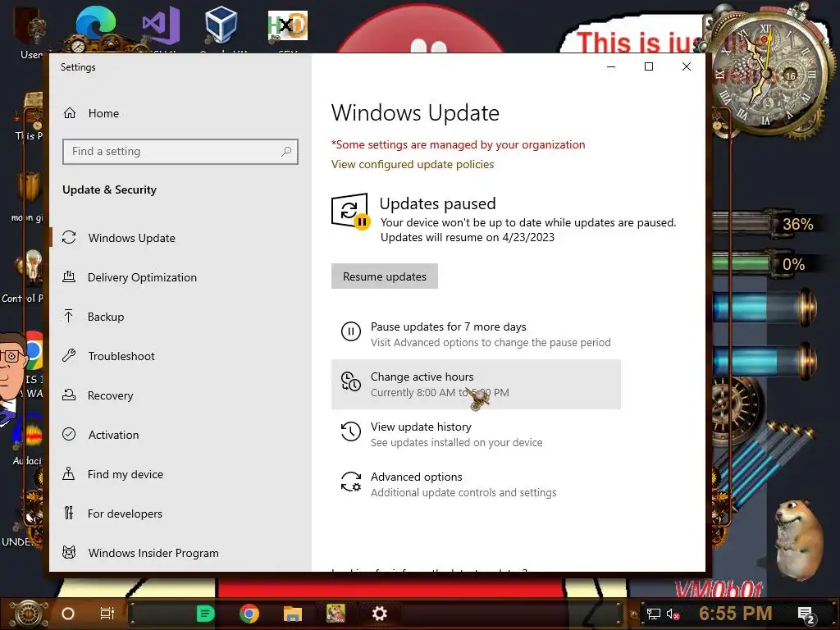Open Chrome from the taskbar
The image size is (840, 630).
pyautogui.click(x=249, y=614)
